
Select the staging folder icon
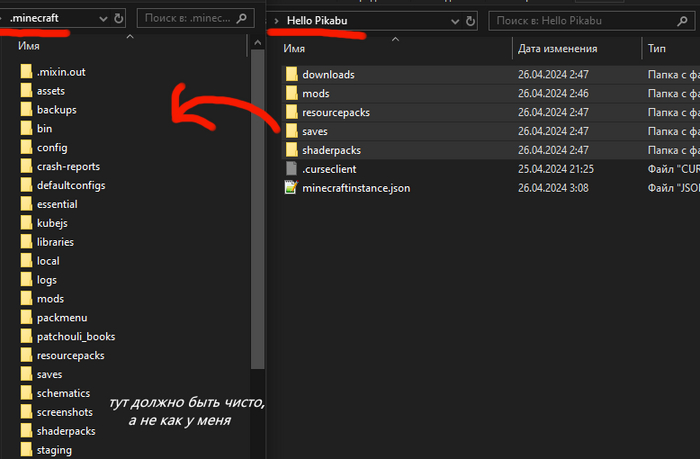[26, 450]
